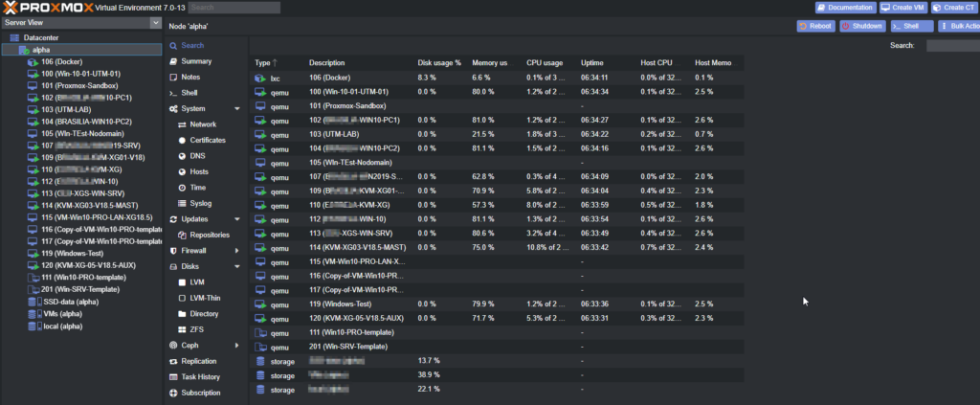Image resolution: width=980 pixels, height=405 pixels.
Task: Open the node Shell button in toolbar
Action: coord(912,26)
